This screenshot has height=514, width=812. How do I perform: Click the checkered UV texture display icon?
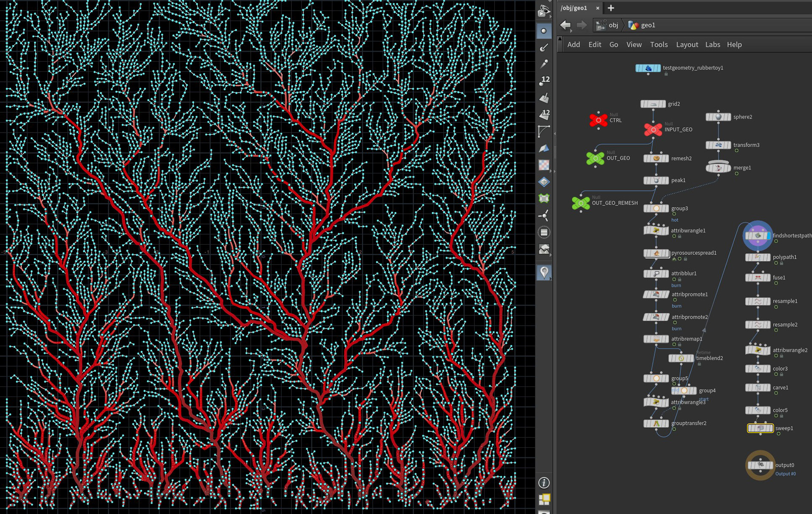click(544, 165)
